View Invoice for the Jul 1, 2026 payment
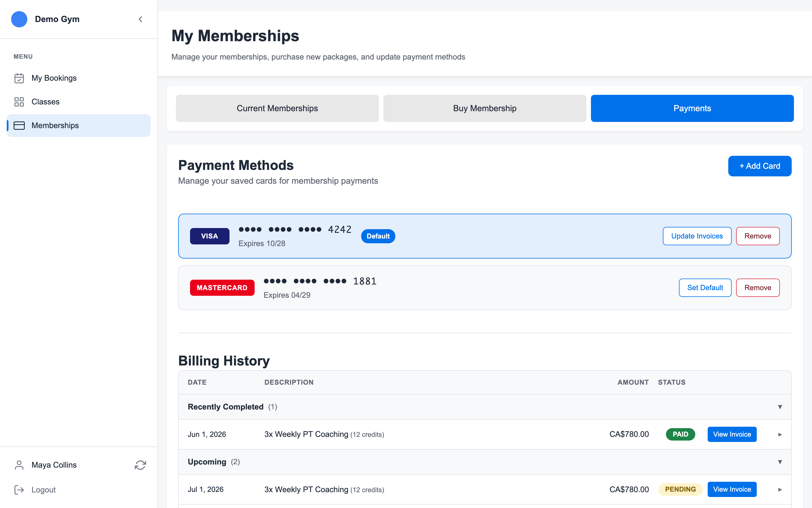The width and height of the screenshot is (812, 508). 732,490
